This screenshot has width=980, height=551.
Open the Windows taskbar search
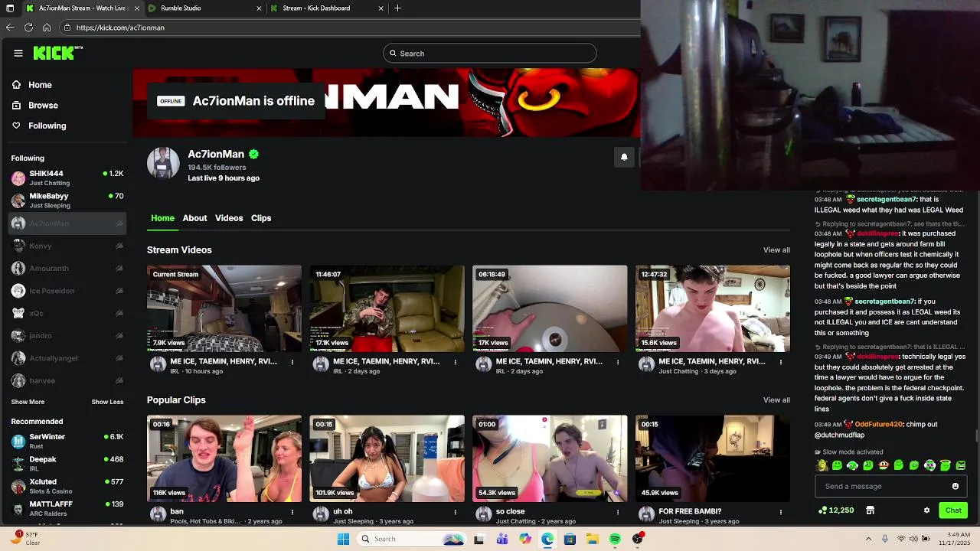point(413,540)
